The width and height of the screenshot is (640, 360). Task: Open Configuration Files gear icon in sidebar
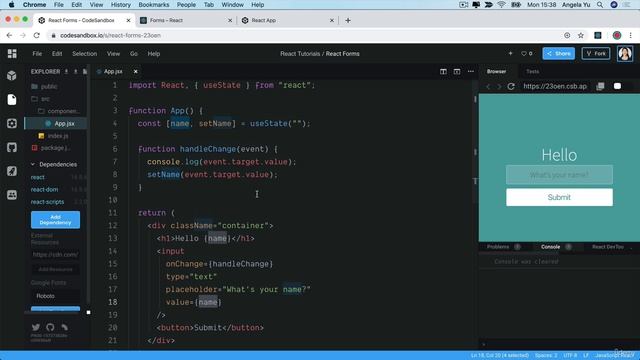pyautogui.click(x=12, y=123)
